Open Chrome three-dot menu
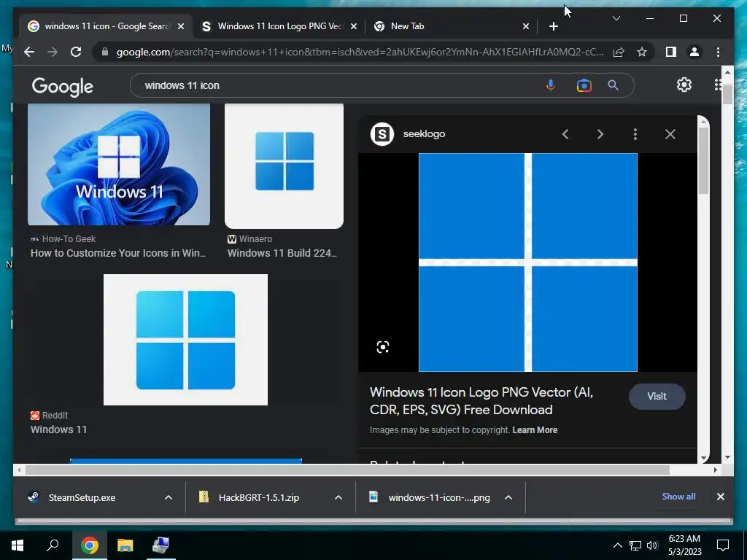Screen dimensions: 747x560 pos(718,52)
